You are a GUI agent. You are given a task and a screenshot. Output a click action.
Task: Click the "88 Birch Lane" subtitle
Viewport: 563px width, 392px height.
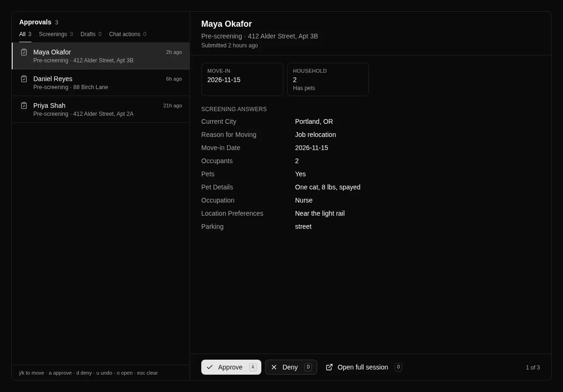pyautogui.click(x=91, y=87)
